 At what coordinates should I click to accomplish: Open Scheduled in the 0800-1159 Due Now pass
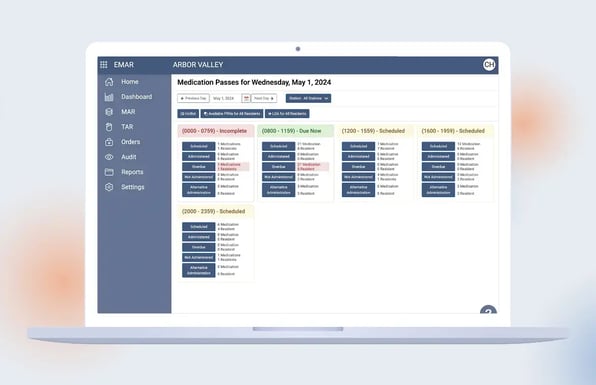278,146
